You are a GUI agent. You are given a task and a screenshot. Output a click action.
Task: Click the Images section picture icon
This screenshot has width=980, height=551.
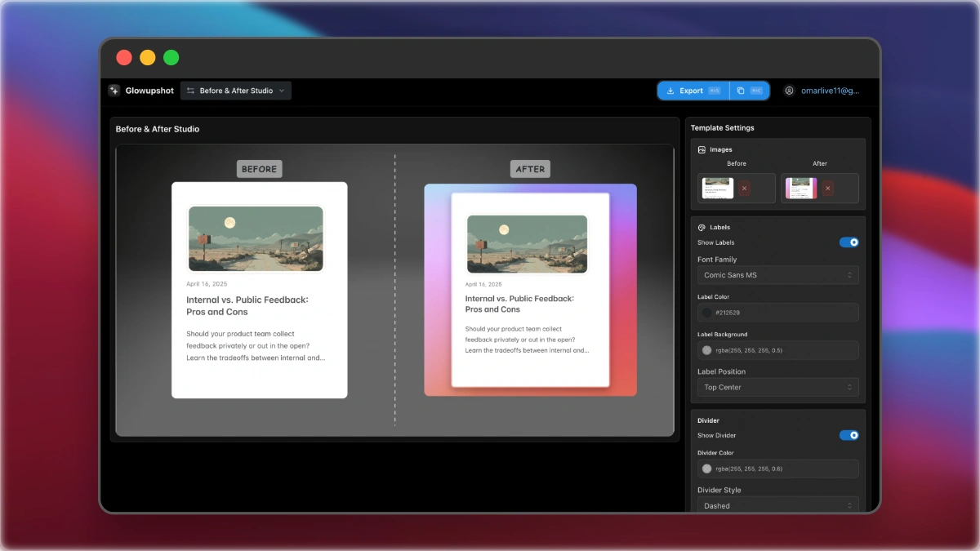[702, 149]
